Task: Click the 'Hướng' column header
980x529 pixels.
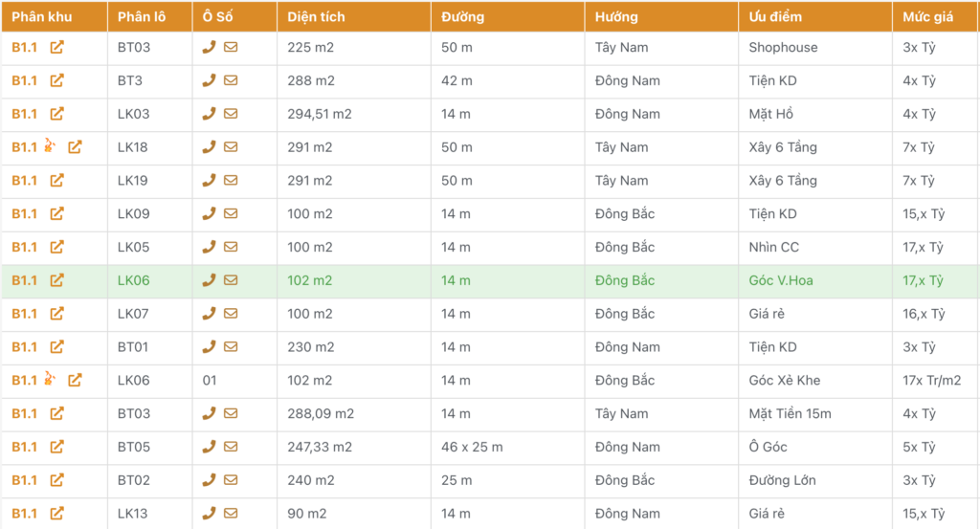Action: pos(616,17)
